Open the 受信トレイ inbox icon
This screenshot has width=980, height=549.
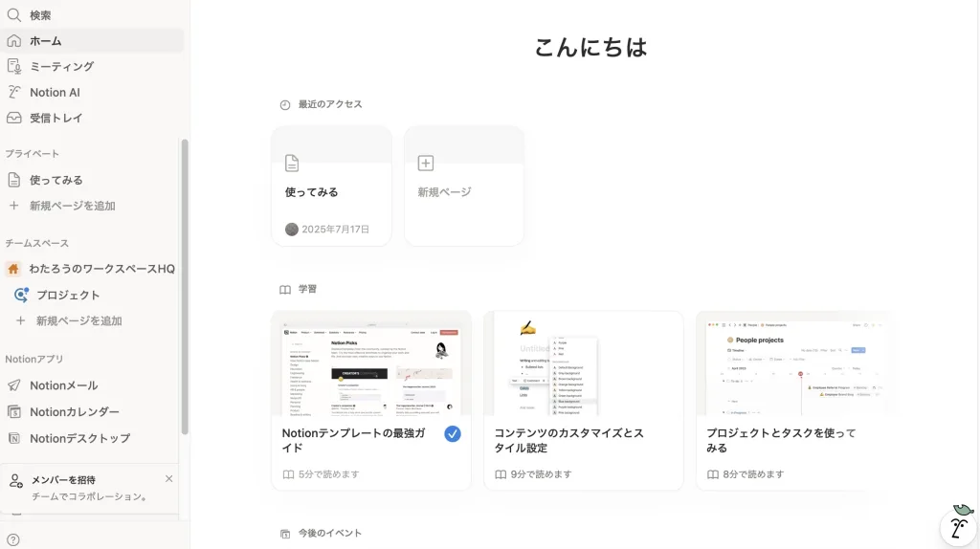click(x=13, y=119)
